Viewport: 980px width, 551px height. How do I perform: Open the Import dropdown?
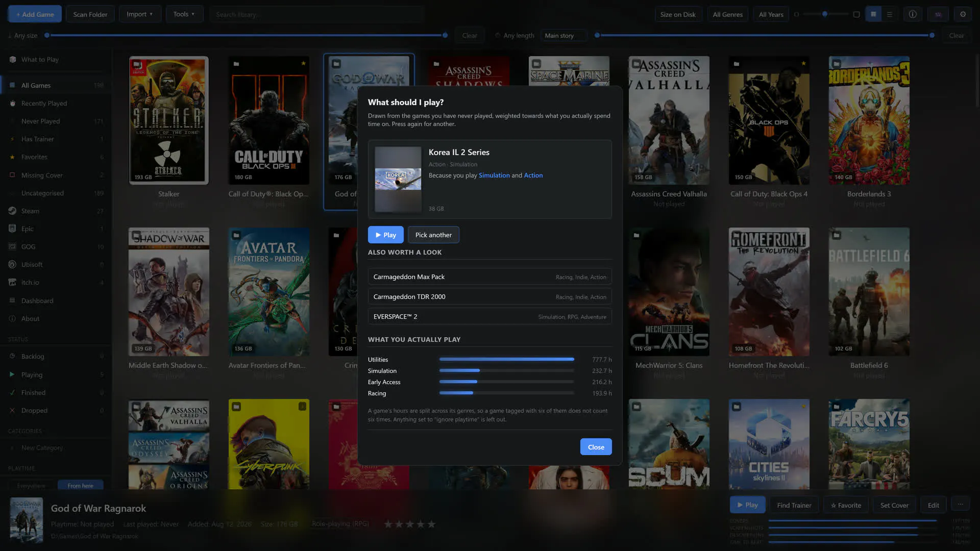coord(140,14)
